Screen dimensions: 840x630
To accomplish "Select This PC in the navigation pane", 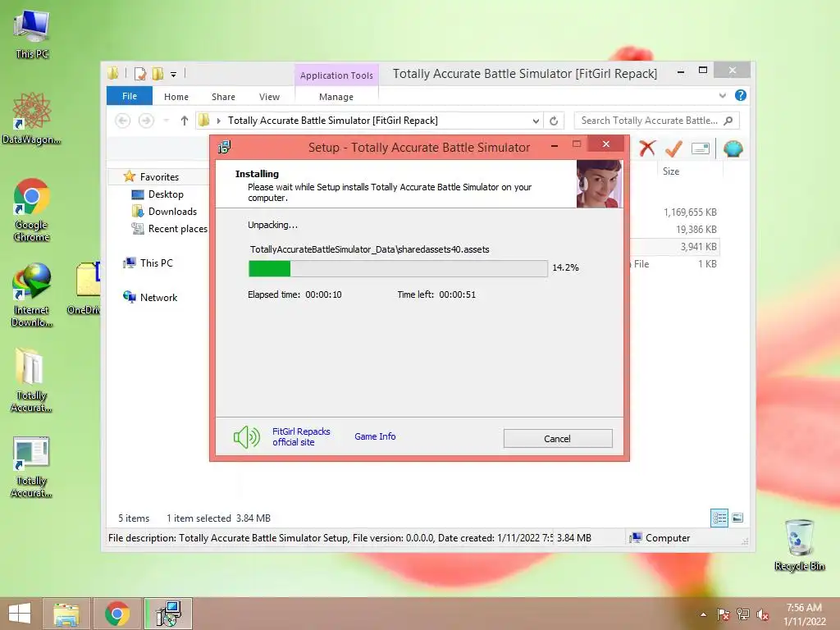I will tap(156, 263).
